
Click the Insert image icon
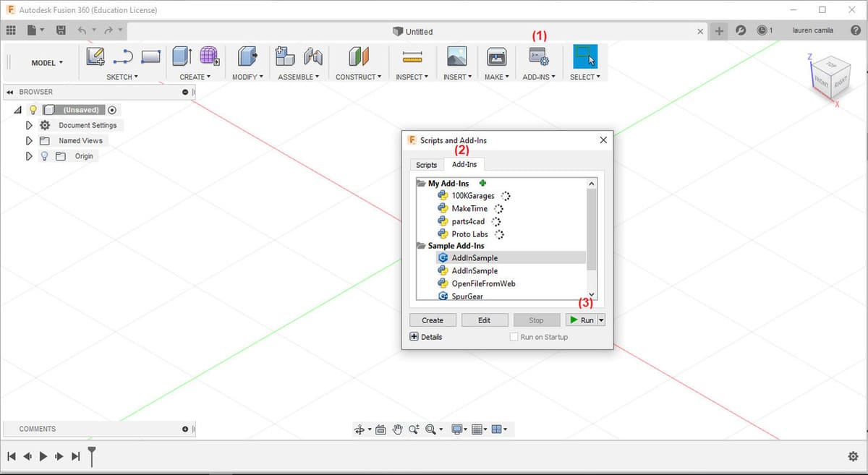(456, 56)
